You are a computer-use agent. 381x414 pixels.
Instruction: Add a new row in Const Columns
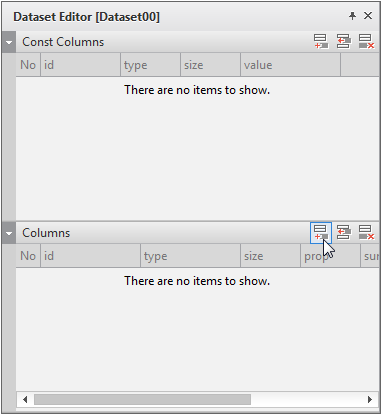321,42
